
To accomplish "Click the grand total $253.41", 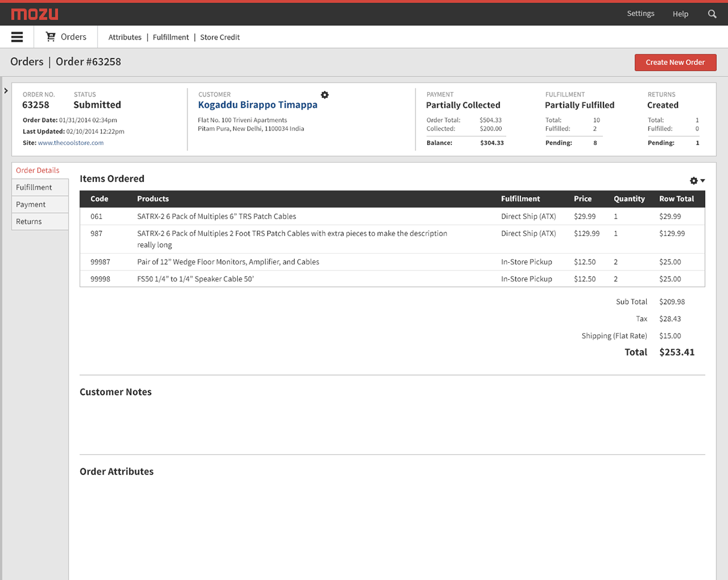I will (676, 352).
